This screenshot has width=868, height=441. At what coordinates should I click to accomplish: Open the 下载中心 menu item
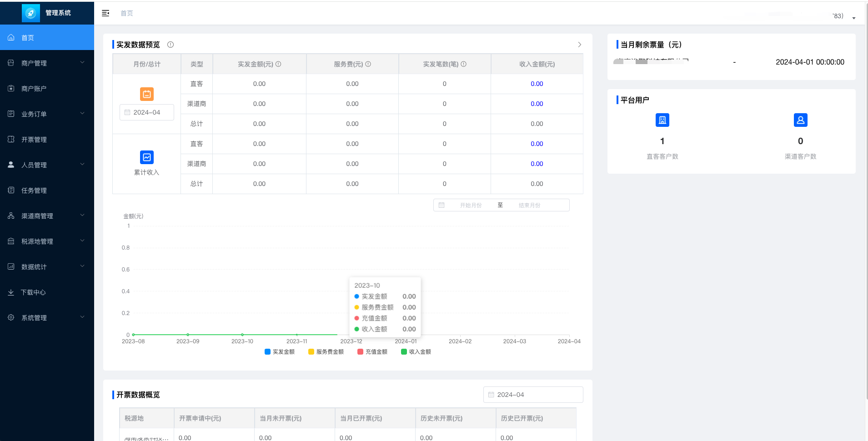[47, 292]
